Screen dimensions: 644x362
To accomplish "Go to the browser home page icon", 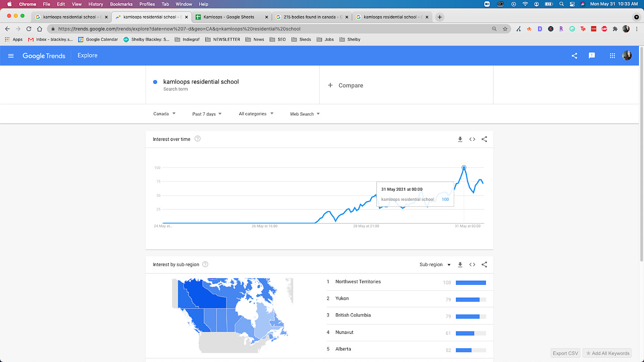I will click(x=39, y=29).
